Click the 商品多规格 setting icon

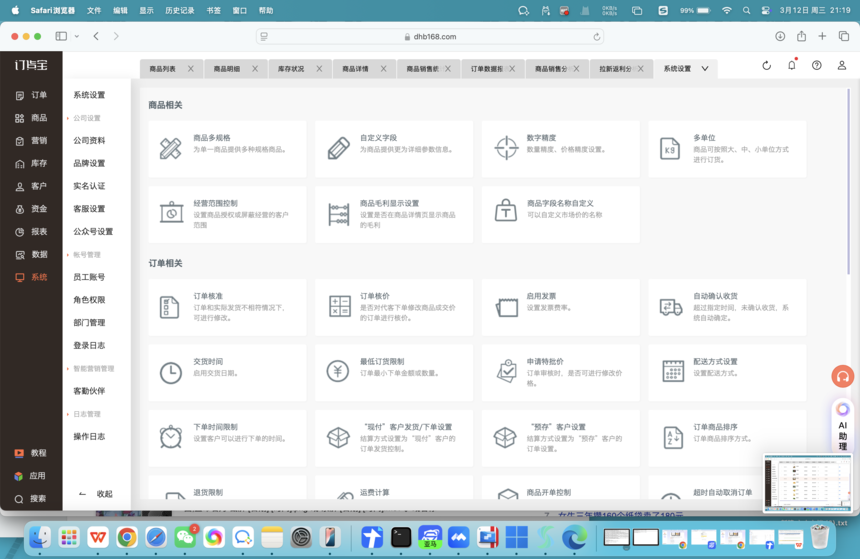click(x=171, y=149)
